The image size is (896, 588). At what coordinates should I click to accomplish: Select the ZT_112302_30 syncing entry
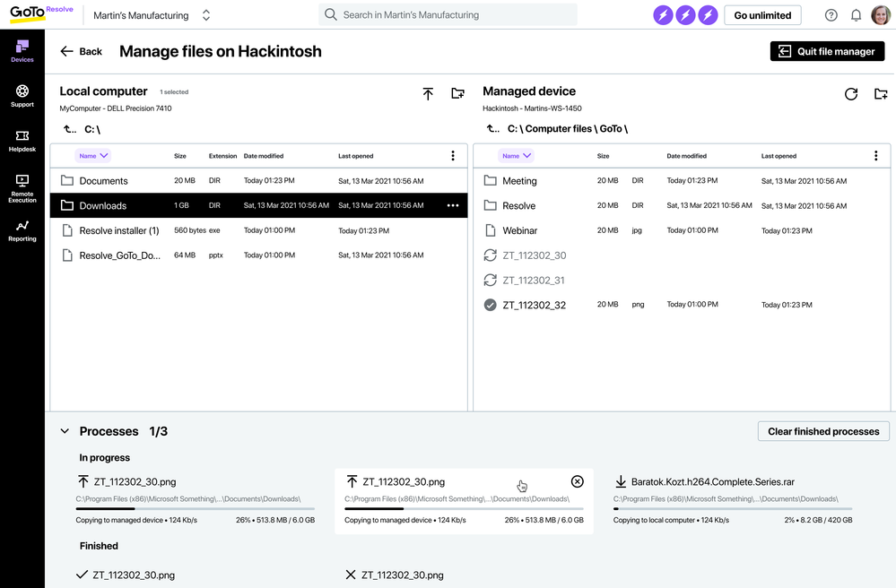[x=682, y=255]
